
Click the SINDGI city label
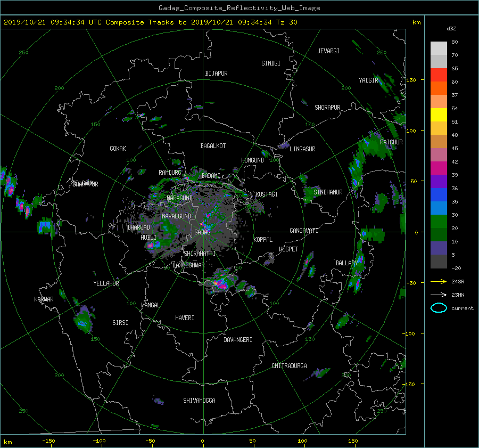point(271,63)
